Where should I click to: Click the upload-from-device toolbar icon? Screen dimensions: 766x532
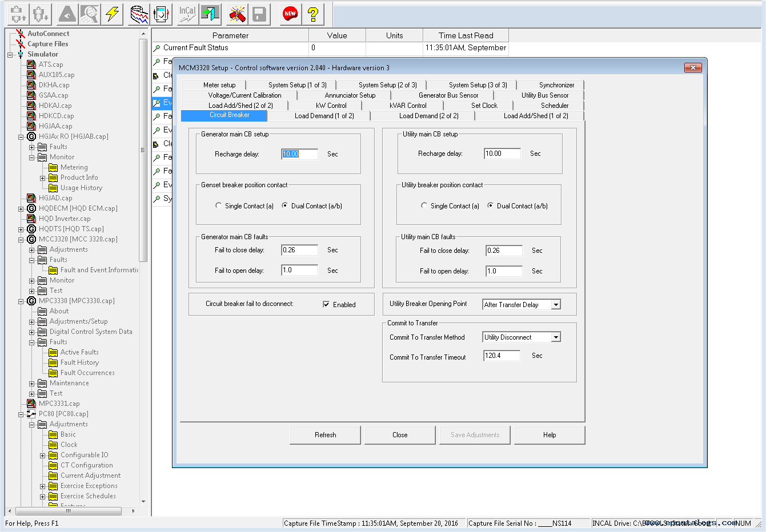click(18, 14)
